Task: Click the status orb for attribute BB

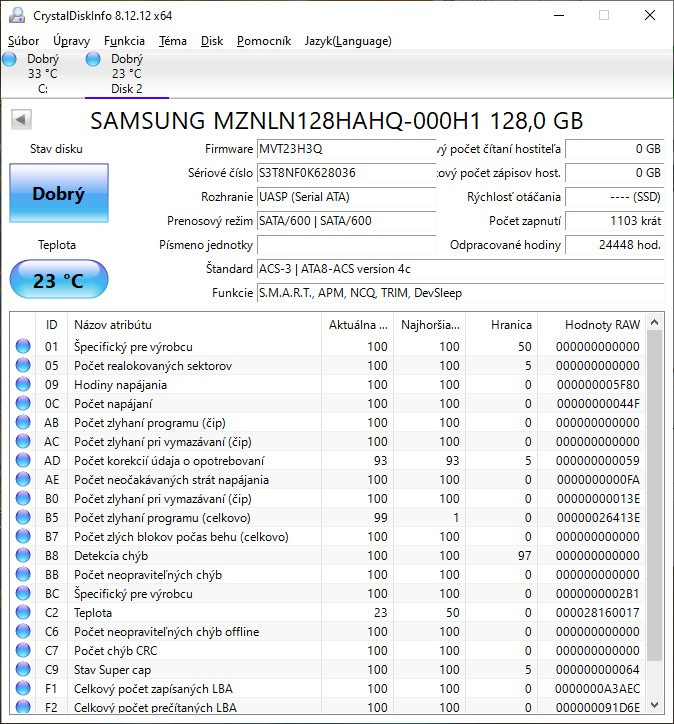Action: (x=23, y=574)
